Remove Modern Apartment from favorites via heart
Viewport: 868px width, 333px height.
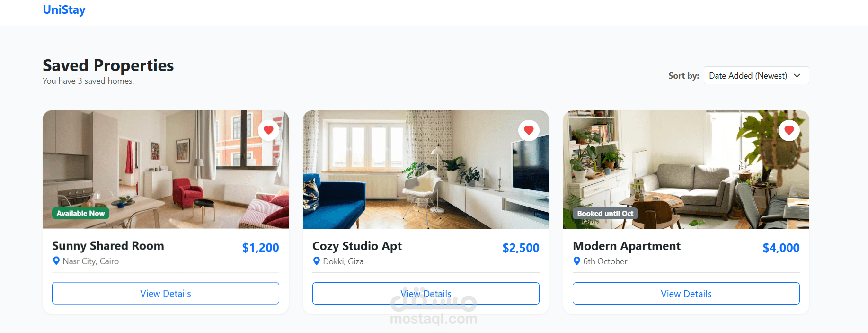tap(789, 130)
